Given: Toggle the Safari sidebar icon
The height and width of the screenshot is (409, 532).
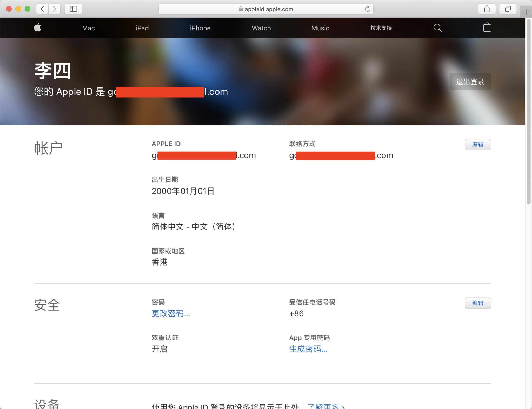Looking at the screenshot, I should click(x=74, y=9).
